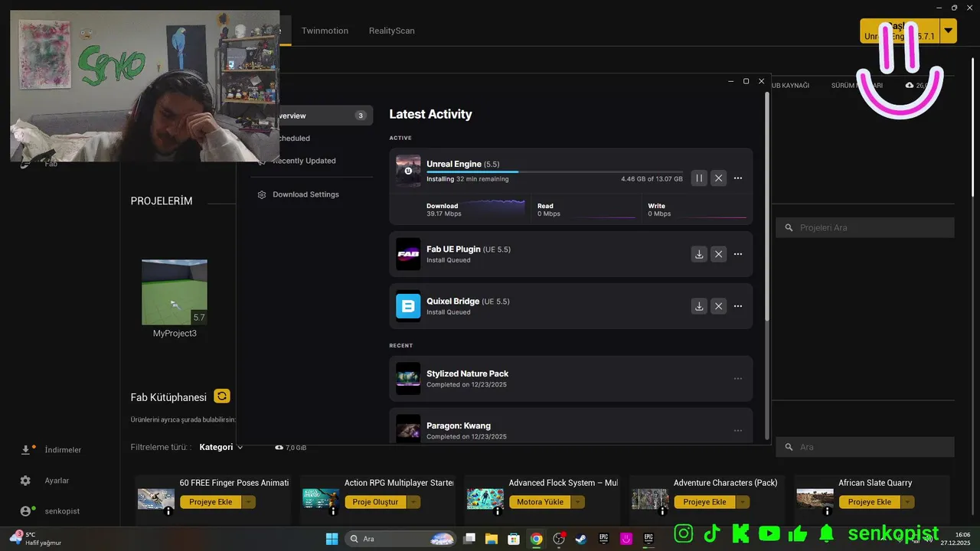Open the Windows Start menu

click(332, 539)
